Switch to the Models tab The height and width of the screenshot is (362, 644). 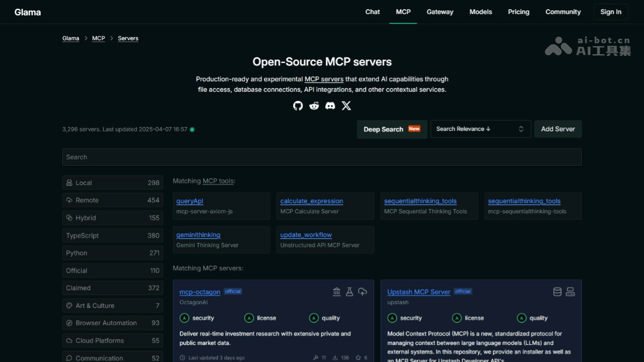(480, 12)
